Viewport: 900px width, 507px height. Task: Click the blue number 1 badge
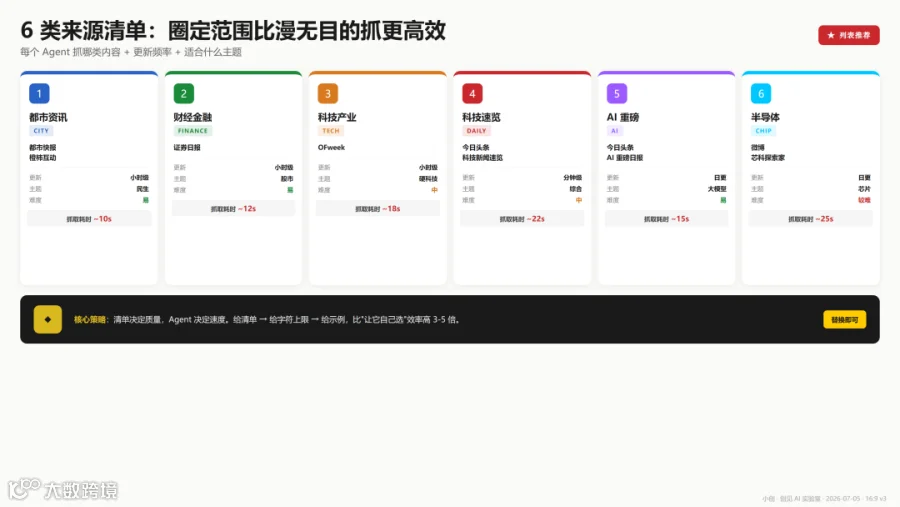[x=39, y=94]
